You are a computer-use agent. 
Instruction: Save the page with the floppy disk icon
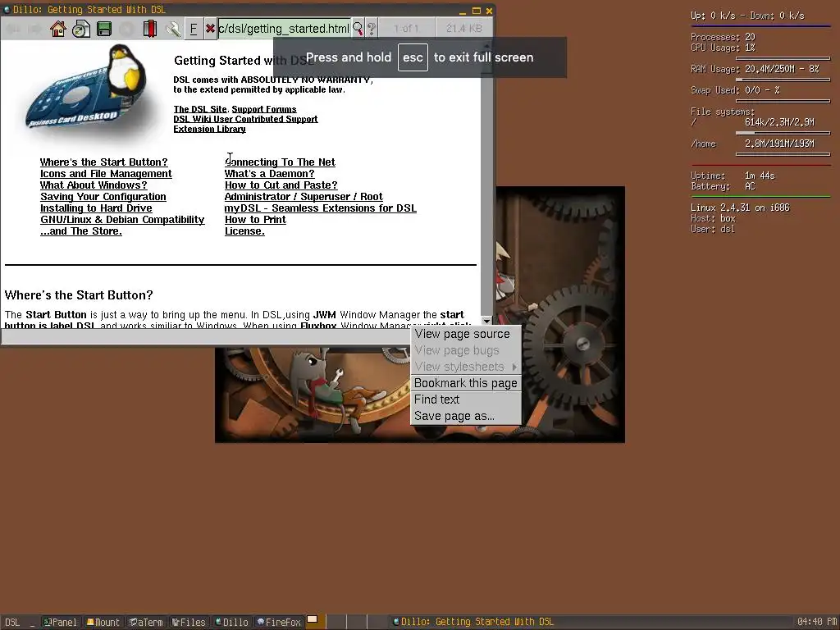[x=104, y=29]
